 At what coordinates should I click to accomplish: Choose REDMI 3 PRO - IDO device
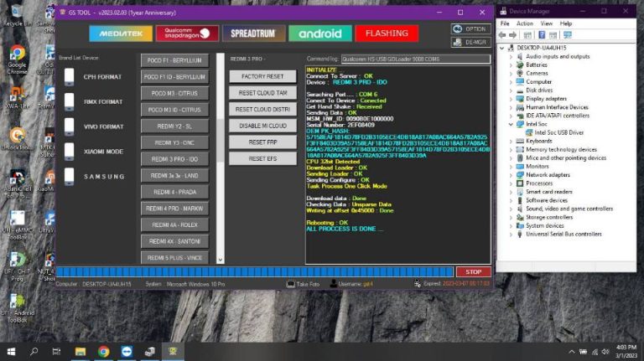174,159
